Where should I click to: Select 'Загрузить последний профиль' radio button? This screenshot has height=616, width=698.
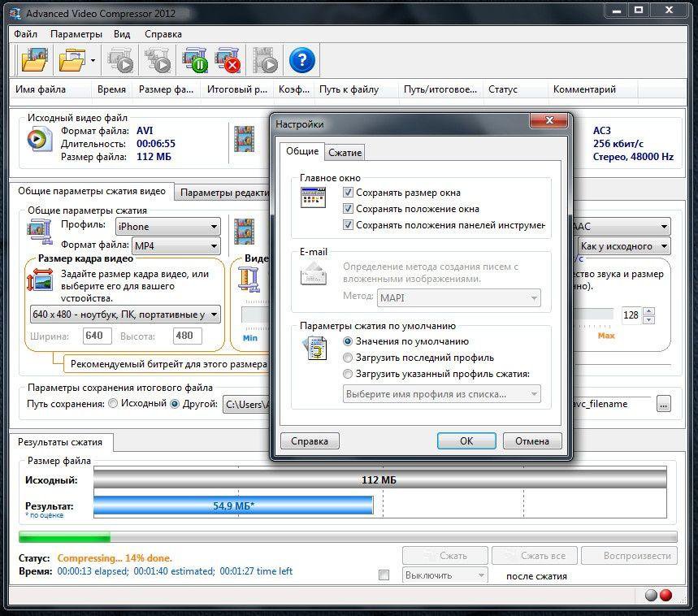(x=349, y=358)
